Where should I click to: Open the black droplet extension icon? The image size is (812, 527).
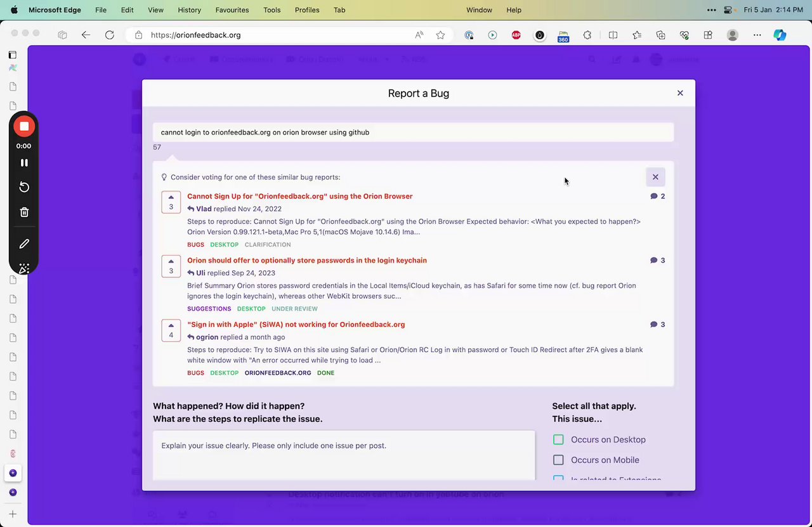coord(540,36)
